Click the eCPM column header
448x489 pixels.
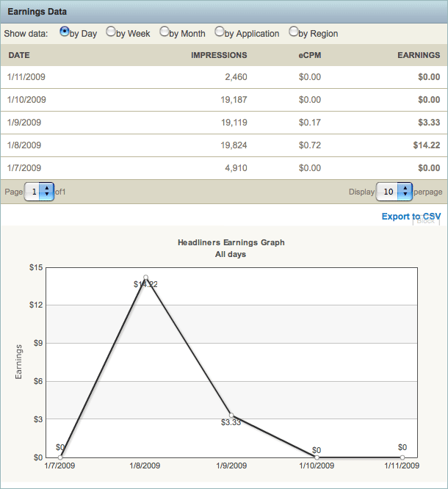(310, 55)
